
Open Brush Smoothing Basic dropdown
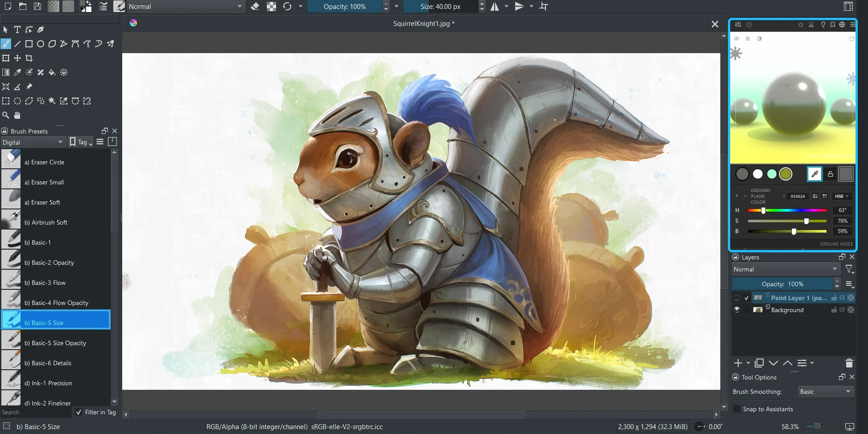[x=826, y=392]
